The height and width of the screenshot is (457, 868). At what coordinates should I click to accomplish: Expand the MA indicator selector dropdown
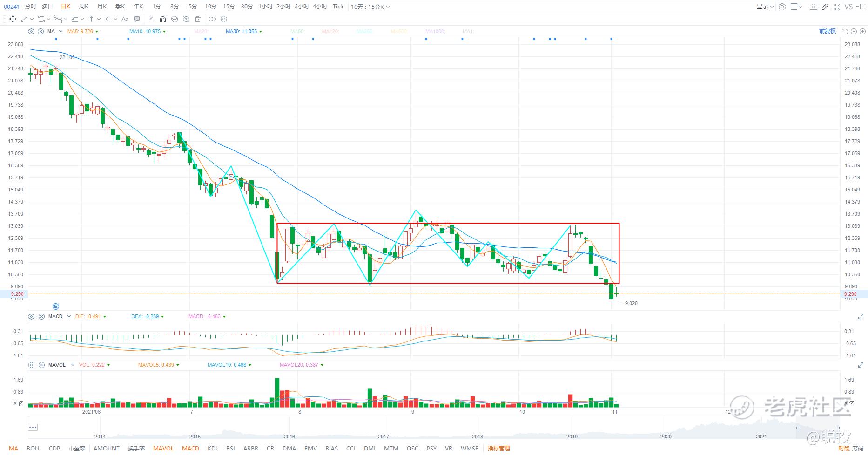pyautogui.click(x=61, y=31)
